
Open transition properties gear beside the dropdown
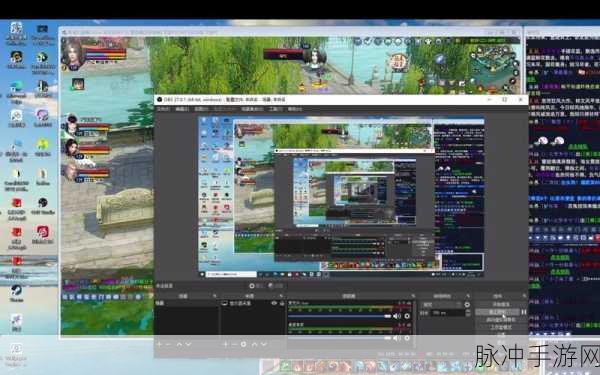click(467, 305)
